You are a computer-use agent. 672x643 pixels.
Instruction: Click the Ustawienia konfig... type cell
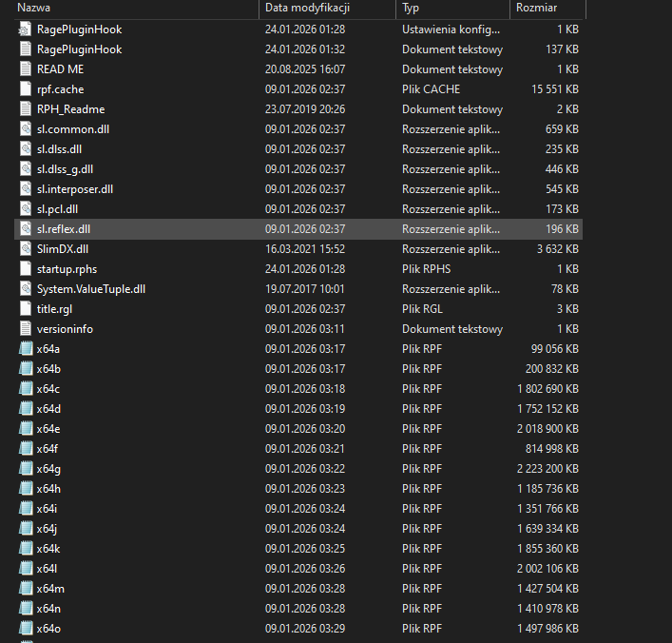451,29
